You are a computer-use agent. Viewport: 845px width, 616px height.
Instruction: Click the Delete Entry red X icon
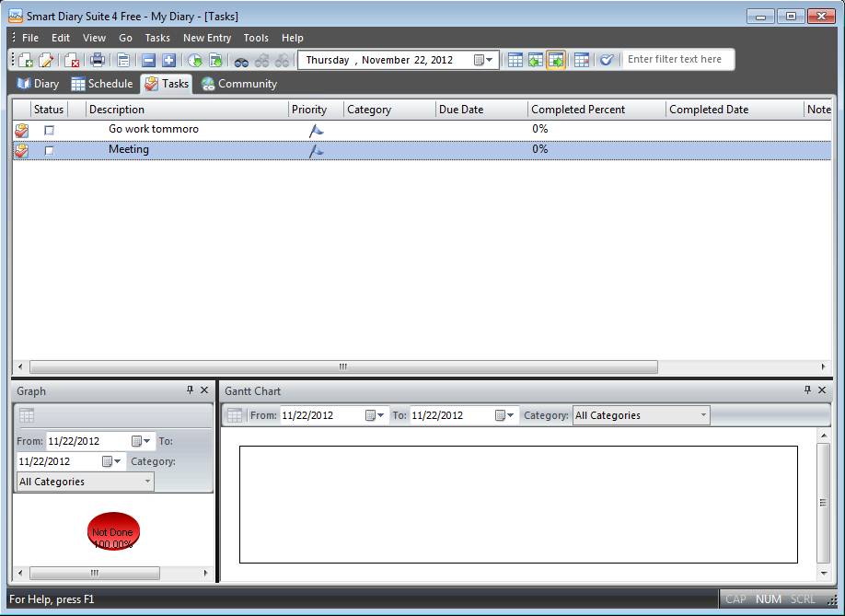tap(72, 60)
